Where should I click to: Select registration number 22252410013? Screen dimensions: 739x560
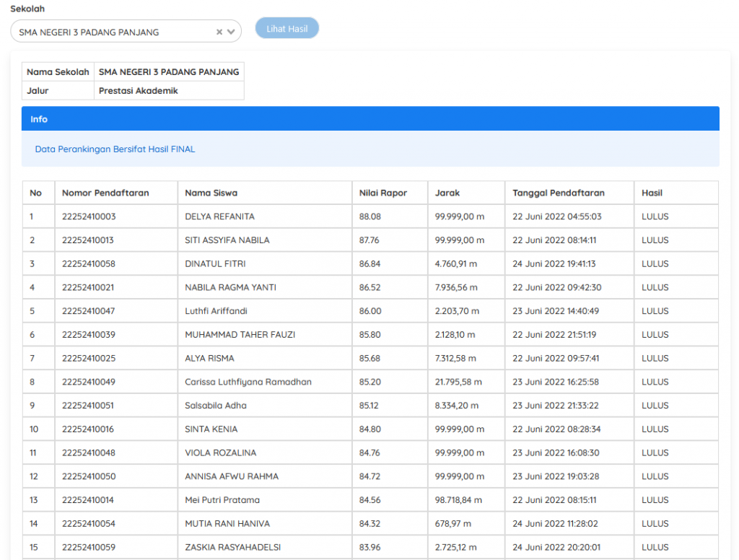point(89,240)
